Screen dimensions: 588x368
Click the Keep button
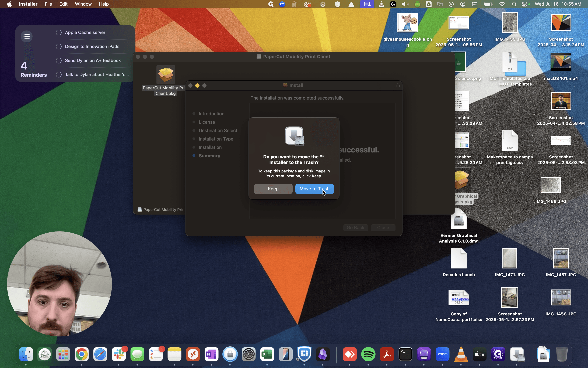click(x=273, y=189)
